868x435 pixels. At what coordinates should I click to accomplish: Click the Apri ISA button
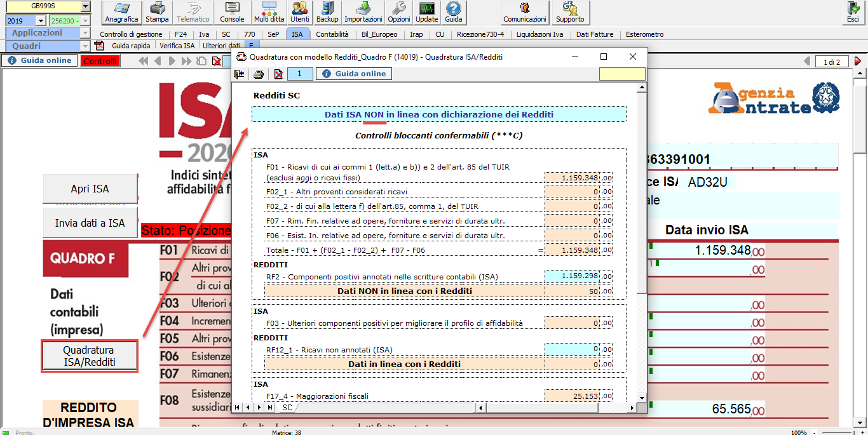(x=90, y=189)
